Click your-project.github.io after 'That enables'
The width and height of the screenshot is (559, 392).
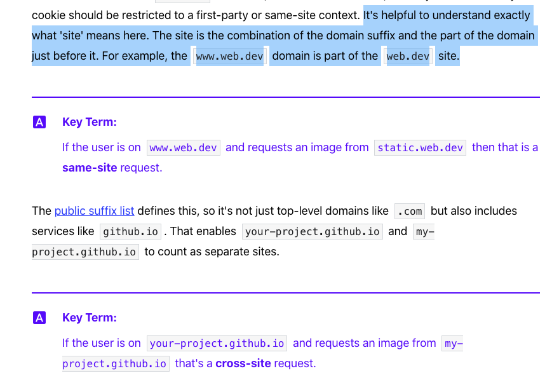tap(312, 231)
